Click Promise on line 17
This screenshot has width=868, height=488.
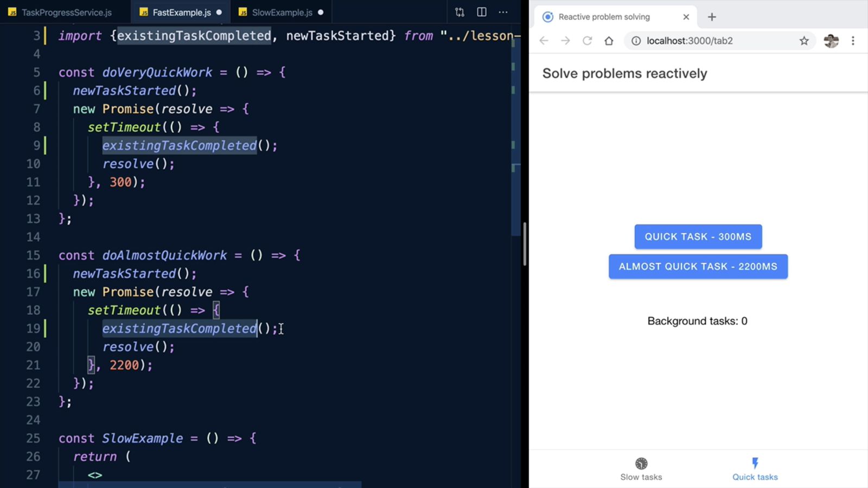coord(128,292)
